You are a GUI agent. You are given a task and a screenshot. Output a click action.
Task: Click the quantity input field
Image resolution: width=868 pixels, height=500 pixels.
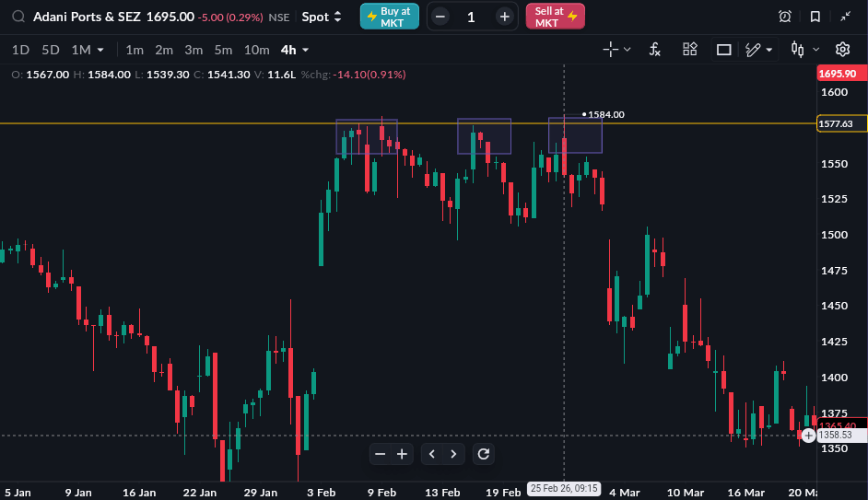click(471, 17)
